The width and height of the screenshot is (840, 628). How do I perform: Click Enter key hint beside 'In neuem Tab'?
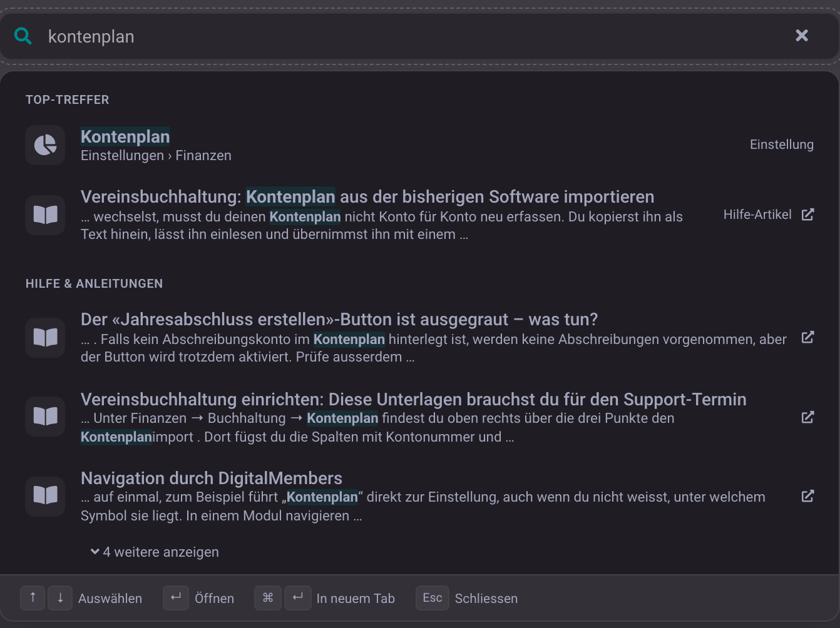[298, 598]
